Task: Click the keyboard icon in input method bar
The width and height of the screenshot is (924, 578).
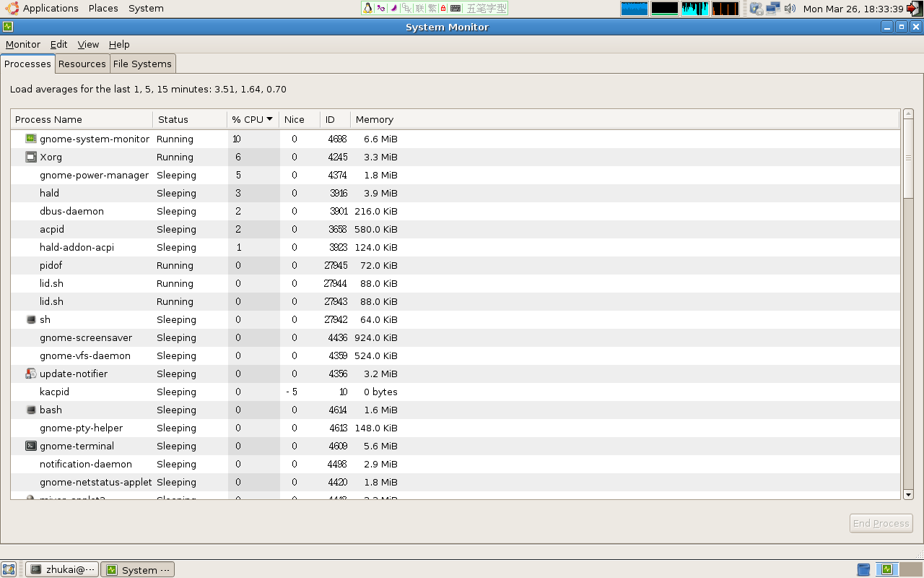Action: (x=456, y=9)
